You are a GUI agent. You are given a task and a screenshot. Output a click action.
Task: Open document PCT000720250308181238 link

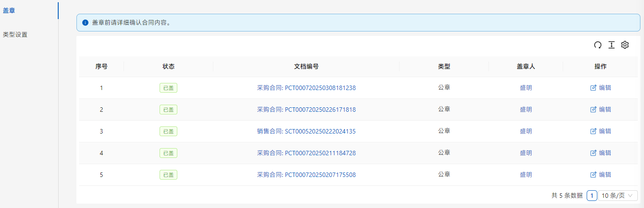[306, 88]
